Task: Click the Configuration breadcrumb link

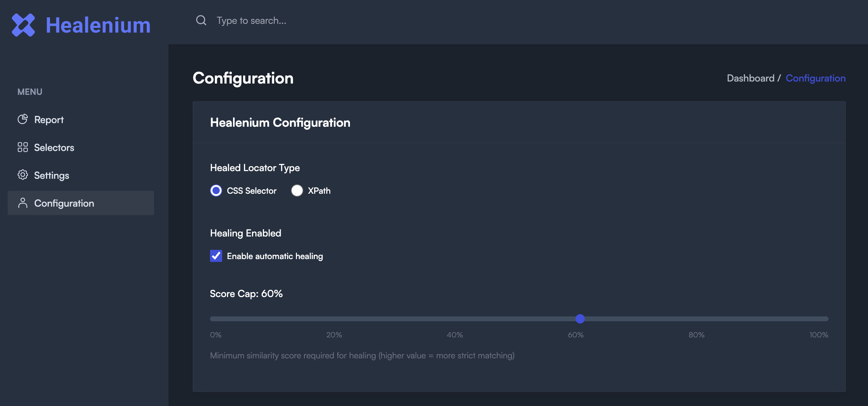Action: [x=816, y=78]
